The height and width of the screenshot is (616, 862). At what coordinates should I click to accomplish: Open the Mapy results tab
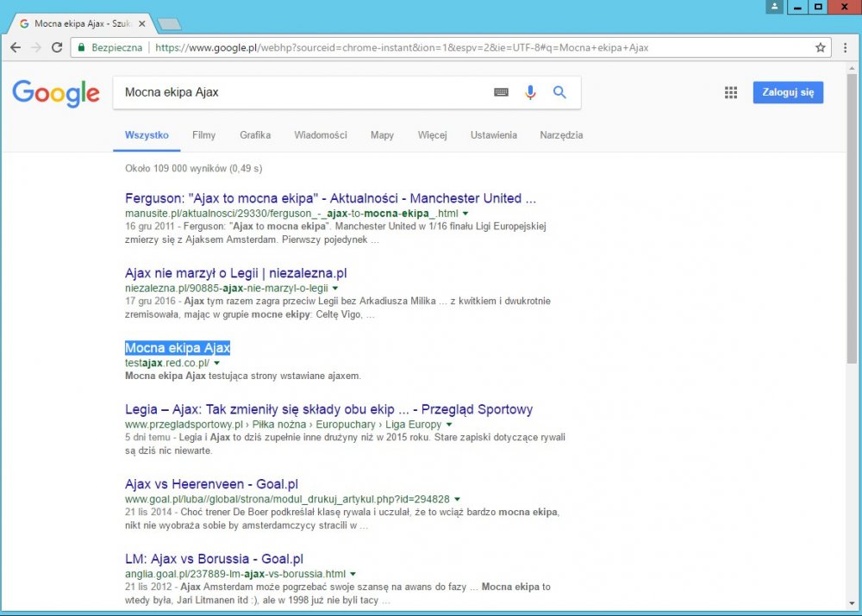(382, 135)
